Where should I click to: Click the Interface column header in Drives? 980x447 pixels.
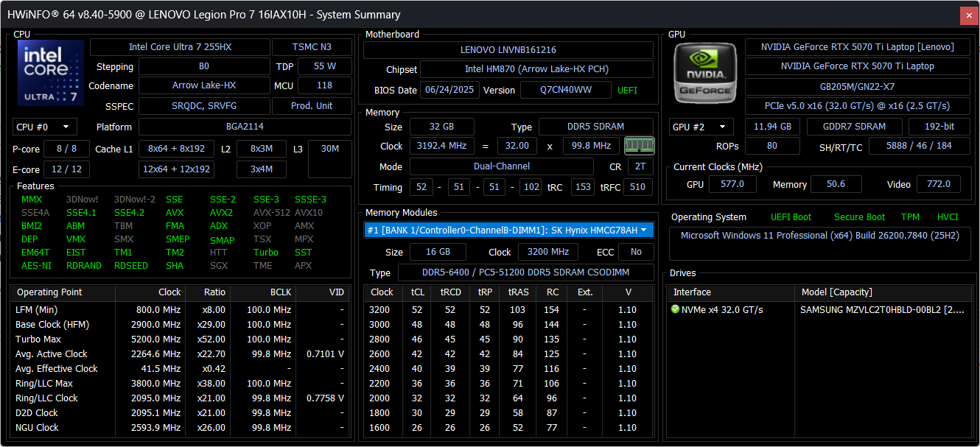click(x=731, y=292)
